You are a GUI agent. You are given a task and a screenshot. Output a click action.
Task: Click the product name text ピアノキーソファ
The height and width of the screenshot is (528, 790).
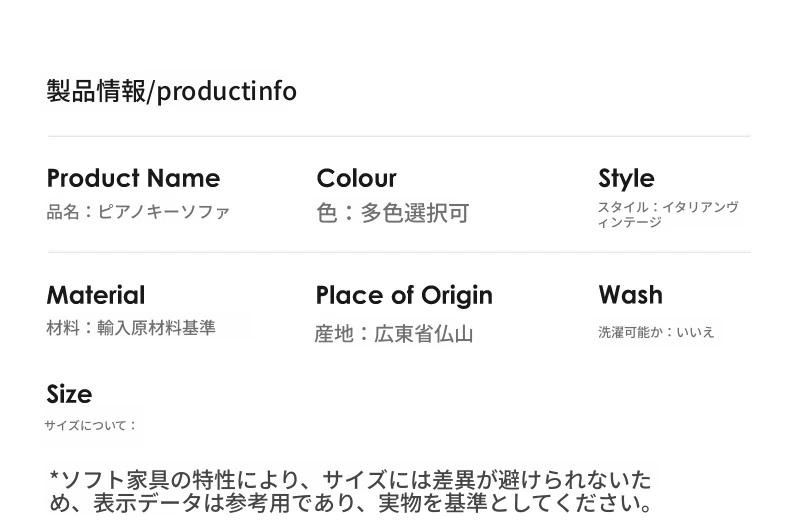point(164,212)
